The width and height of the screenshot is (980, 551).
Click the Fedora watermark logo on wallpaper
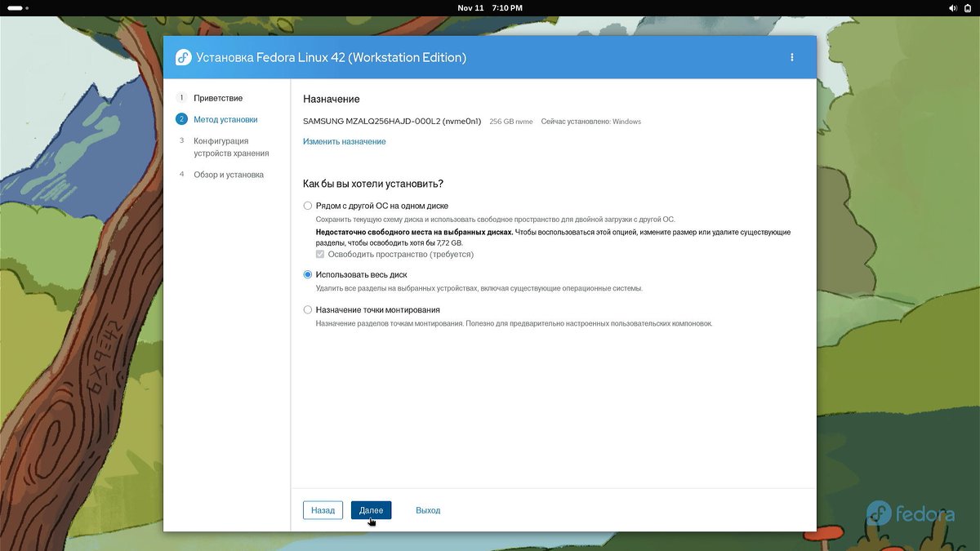click(910, 513)
